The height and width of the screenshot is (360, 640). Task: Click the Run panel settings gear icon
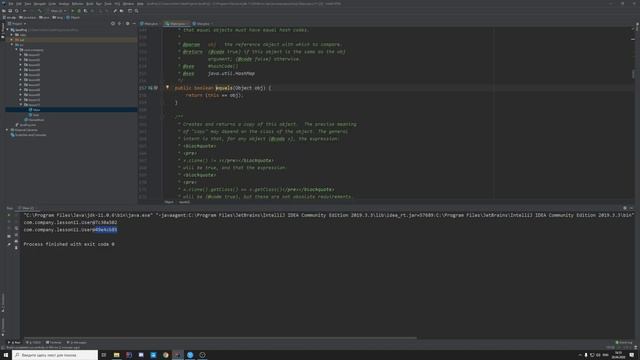(624, 208)
